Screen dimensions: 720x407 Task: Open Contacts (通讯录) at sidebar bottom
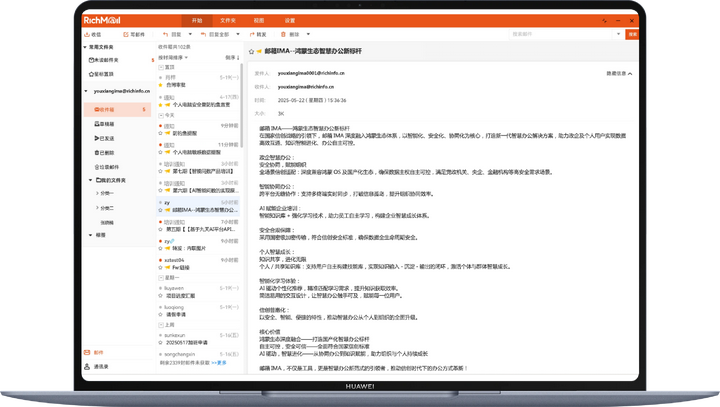pos(96,367)
